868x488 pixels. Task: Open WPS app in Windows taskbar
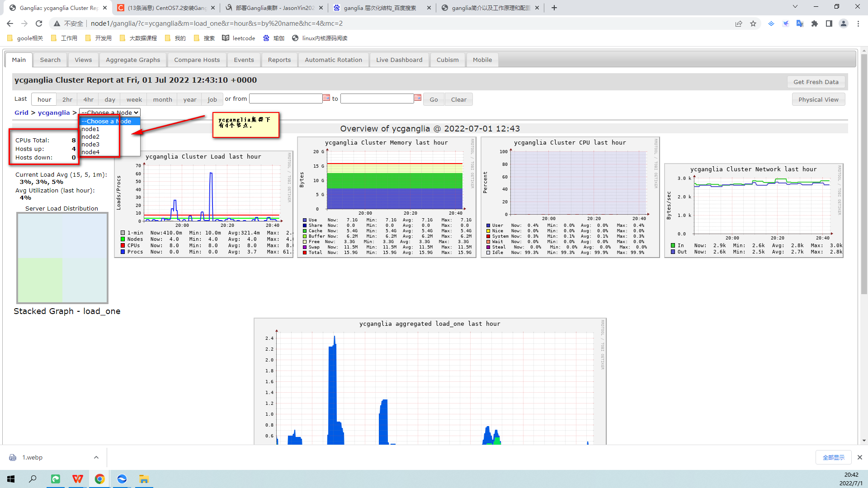[78, 479]
